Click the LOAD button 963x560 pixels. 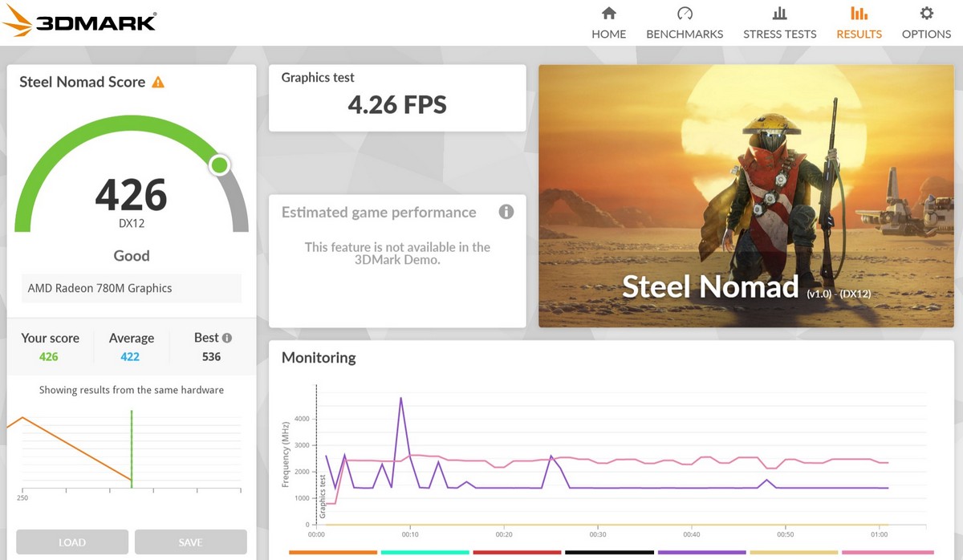72,542
